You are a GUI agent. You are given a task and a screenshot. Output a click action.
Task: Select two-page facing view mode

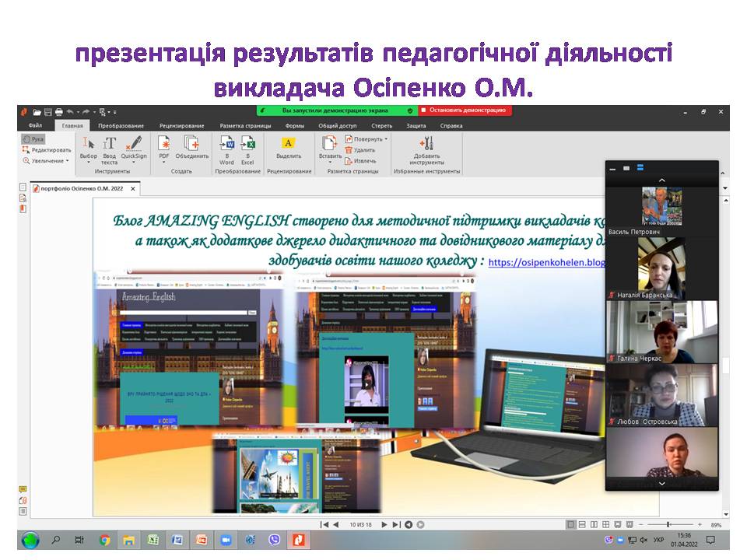pos(594,524)
